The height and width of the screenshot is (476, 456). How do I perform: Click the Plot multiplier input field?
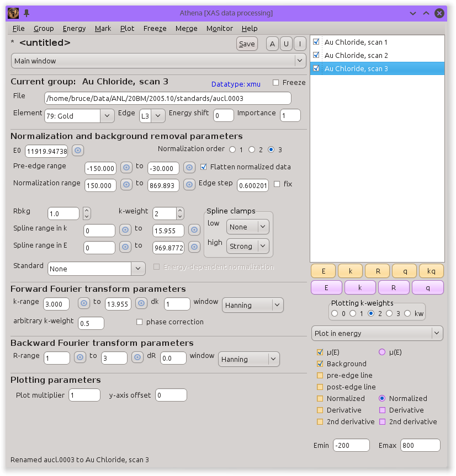coord(84,395)
